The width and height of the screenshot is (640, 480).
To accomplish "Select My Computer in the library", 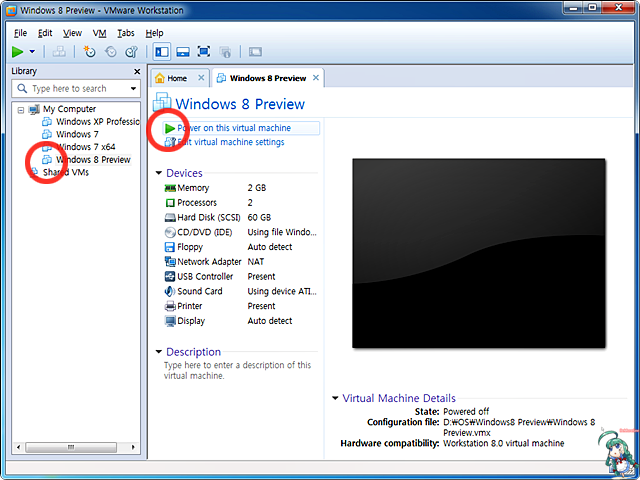I will click(69, 109).
